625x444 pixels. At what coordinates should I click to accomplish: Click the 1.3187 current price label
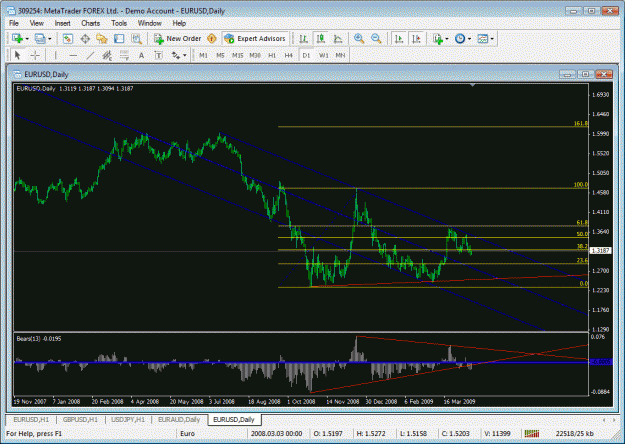click(600, 250)
